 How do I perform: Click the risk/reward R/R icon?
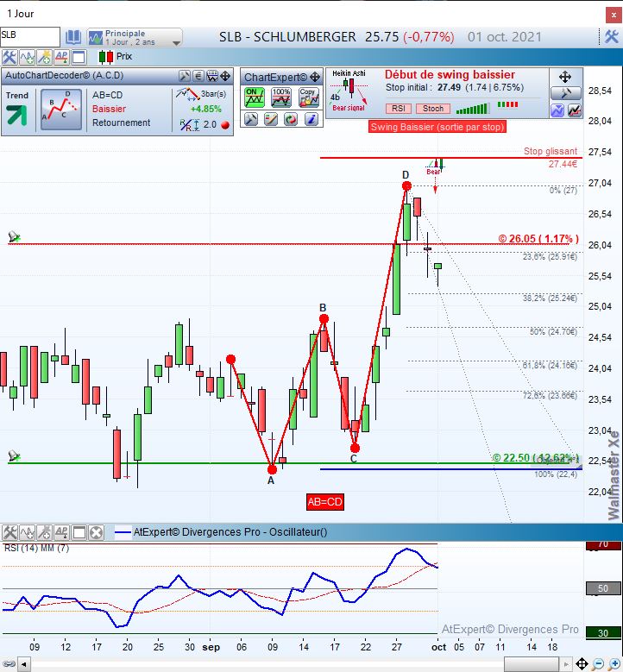coord(190,125)
